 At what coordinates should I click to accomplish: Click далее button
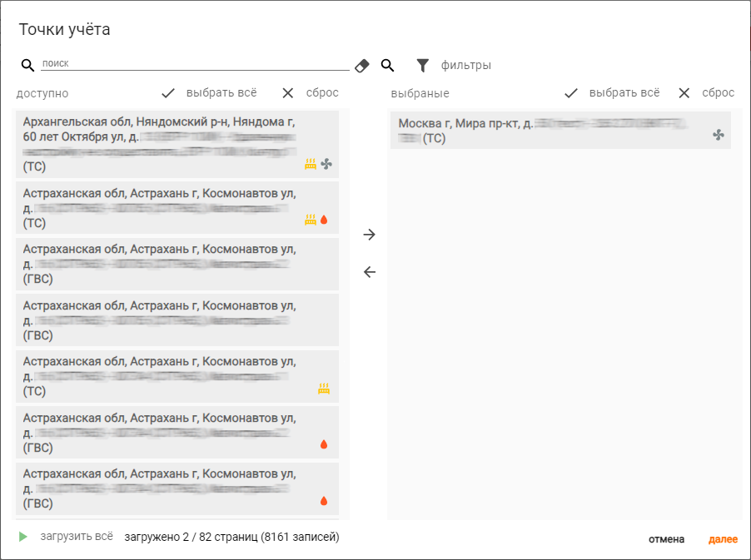723,539
